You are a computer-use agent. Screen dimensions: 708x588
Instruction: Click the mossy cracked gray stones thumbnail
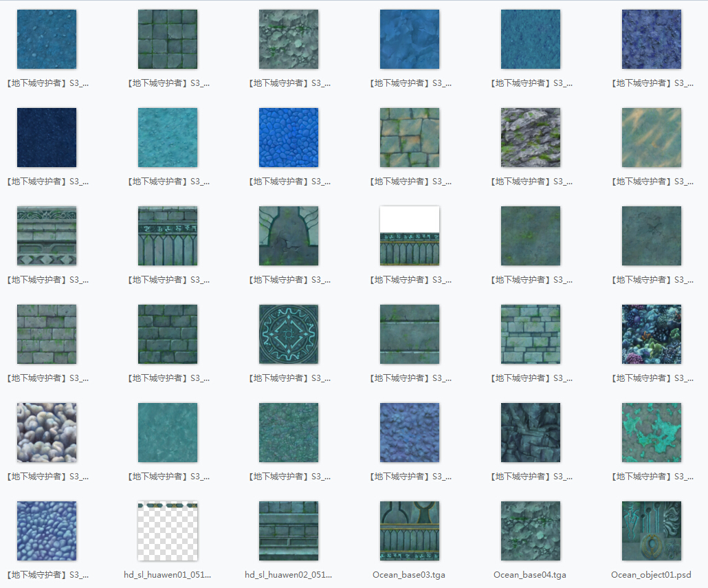pyautogui.click(x=289, y=39)
